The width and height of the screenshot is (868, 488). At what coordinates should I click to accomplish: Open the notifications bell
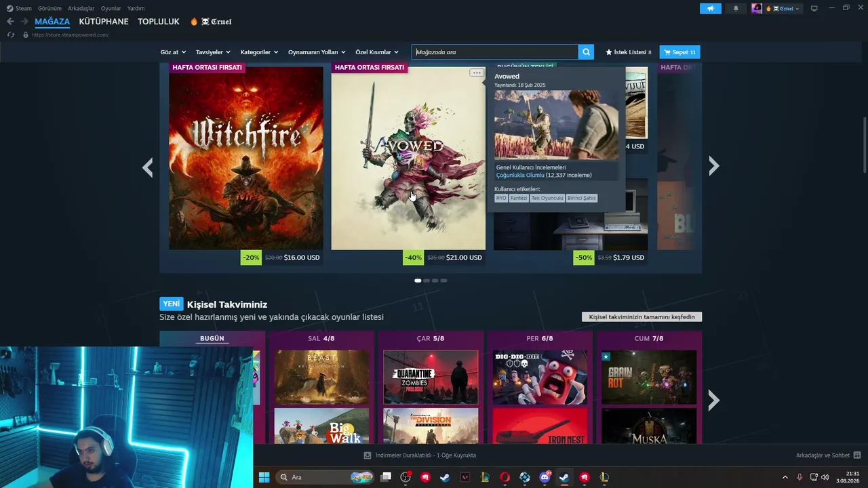point(736,9)
